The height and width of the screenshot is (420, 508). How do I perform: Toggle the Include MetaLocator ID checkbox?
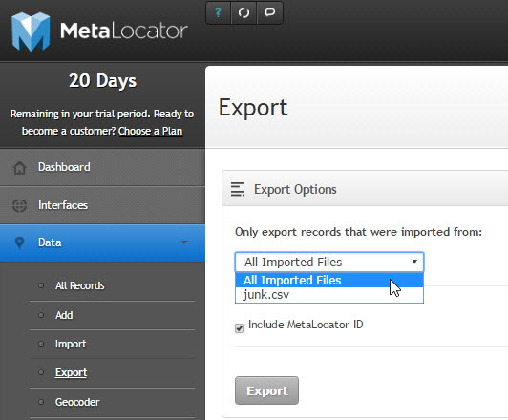(240, 328)
